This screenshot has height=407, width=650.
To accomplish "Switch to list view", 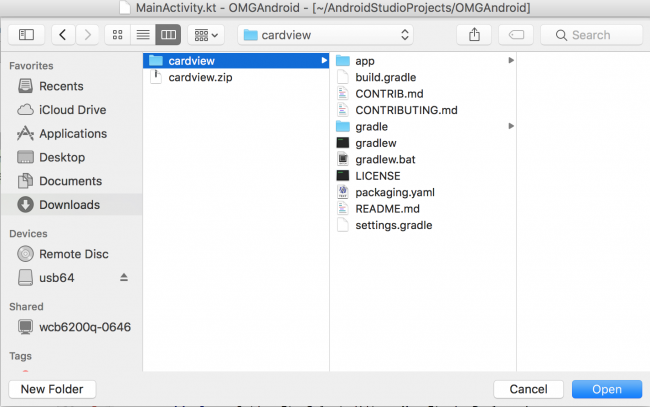I will pos(143,35).
